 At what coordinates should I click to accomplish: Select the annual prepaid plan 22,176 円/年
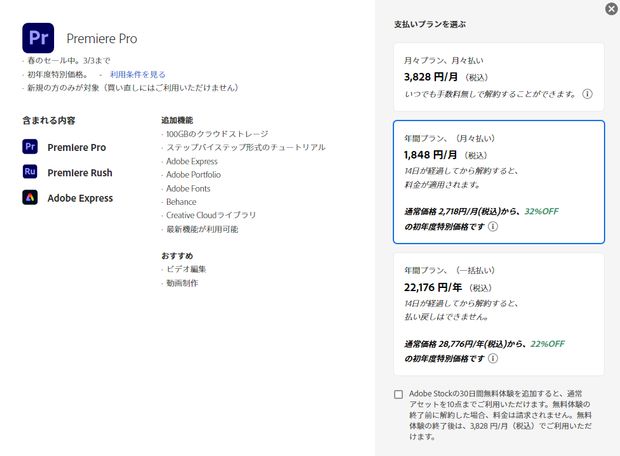(499, 314)
